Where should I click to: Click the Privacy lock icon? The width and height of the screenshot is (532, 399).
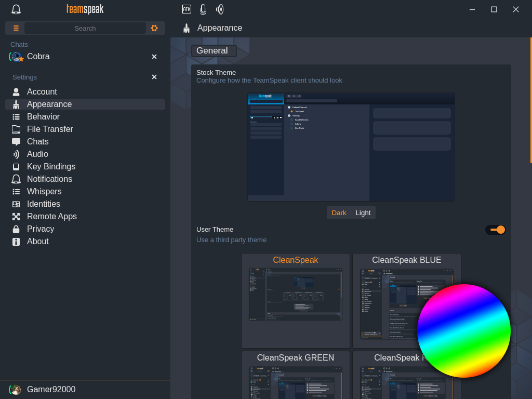(x=16, y=229)
